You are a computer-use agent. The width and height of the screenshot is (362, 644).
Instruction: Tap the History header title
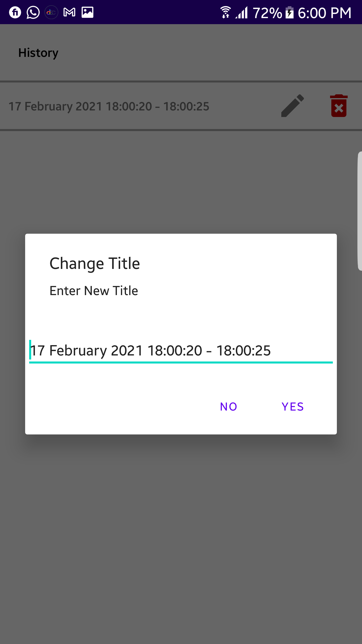coord(38,53)
